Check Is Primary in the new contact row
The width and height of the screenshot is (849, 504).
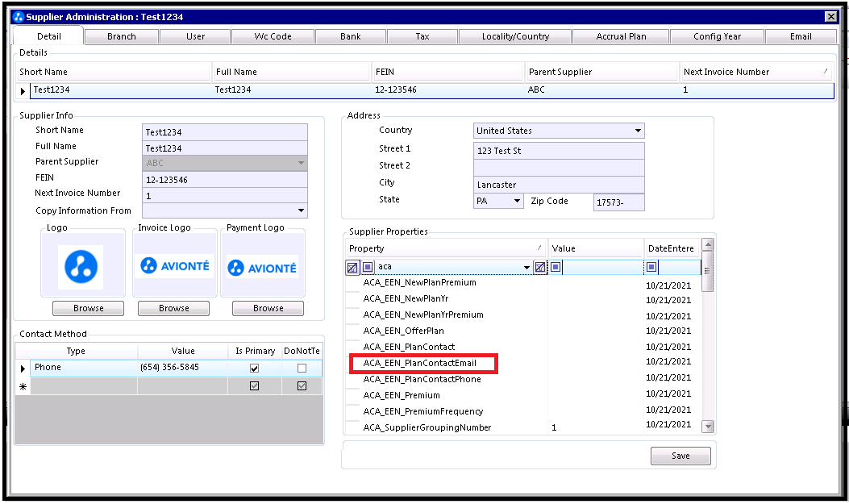click(255, 386)
